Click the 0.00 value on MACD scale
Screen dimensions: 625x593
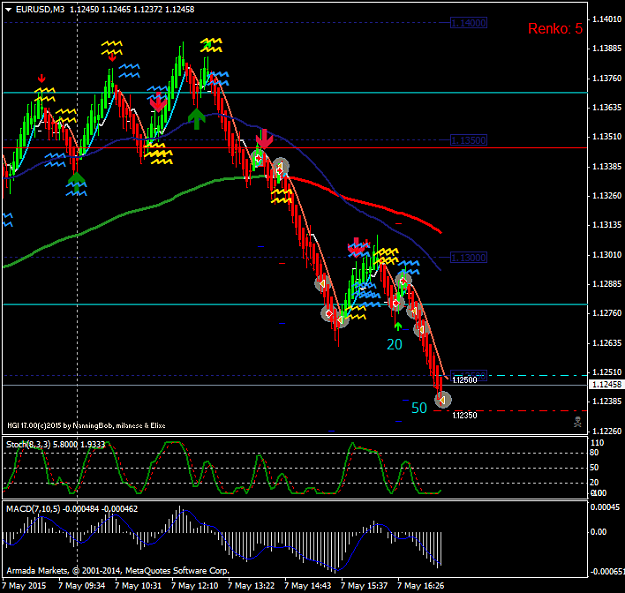599,532
